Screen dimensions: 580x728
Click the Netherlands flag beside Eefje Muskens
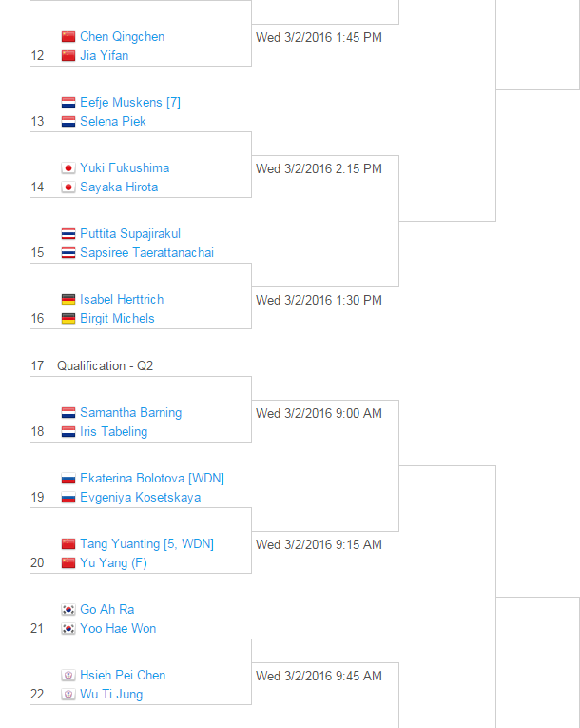tap(68, 103)
